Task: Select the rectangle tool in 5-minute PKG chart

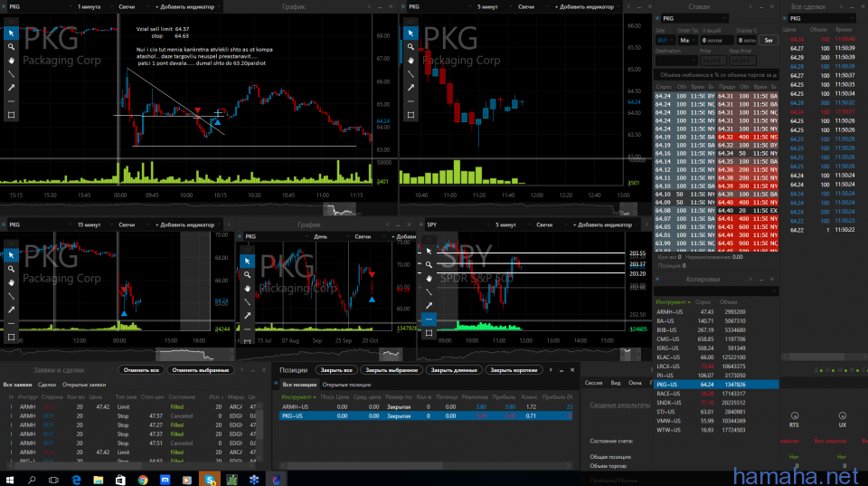Action: point(410,115)
